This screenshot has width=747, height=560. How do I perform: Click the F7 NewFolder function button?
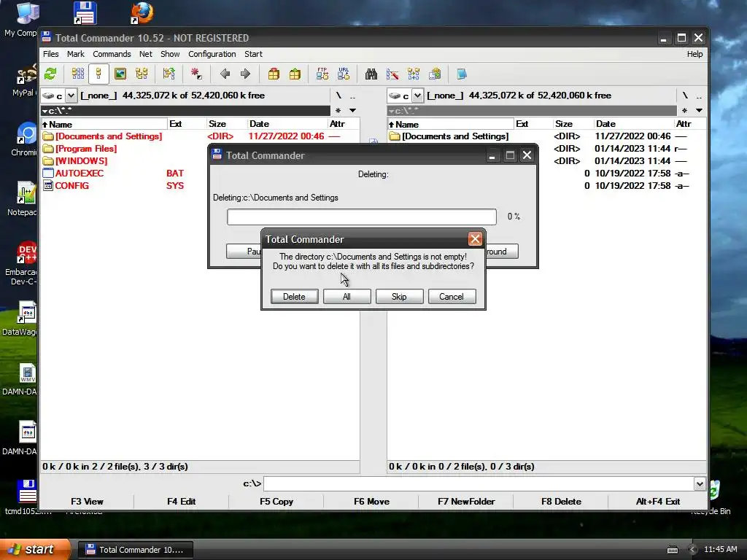point(466,502)
